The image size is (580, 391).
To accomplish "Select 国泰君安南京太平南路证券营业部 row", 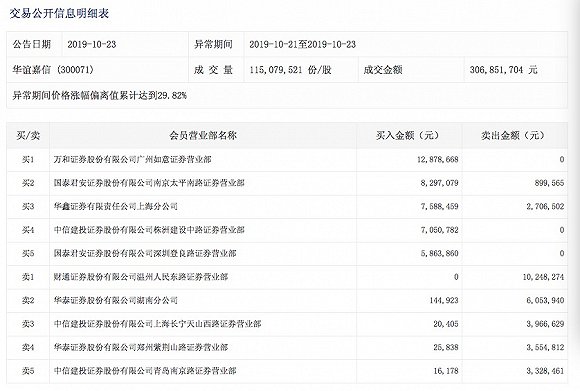I will point(287,183).
